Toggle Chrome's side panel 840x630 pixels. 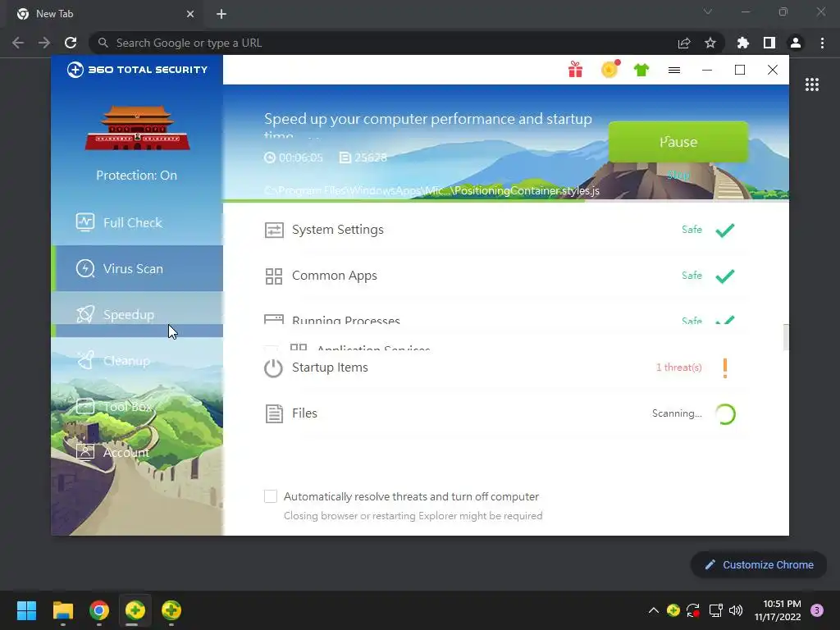tap(769, 43)
